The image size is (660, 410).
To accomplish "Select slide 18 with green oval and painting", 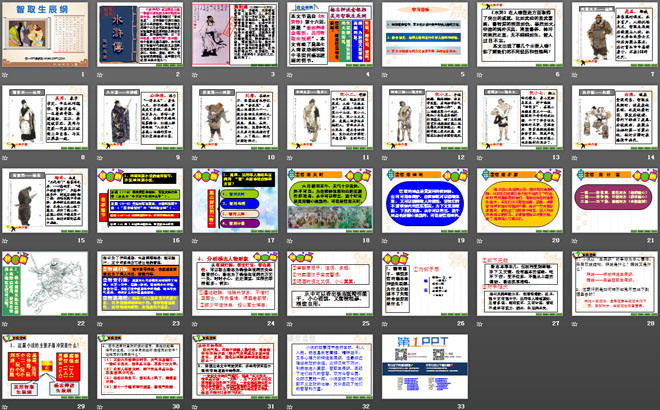I will [330, 200].
